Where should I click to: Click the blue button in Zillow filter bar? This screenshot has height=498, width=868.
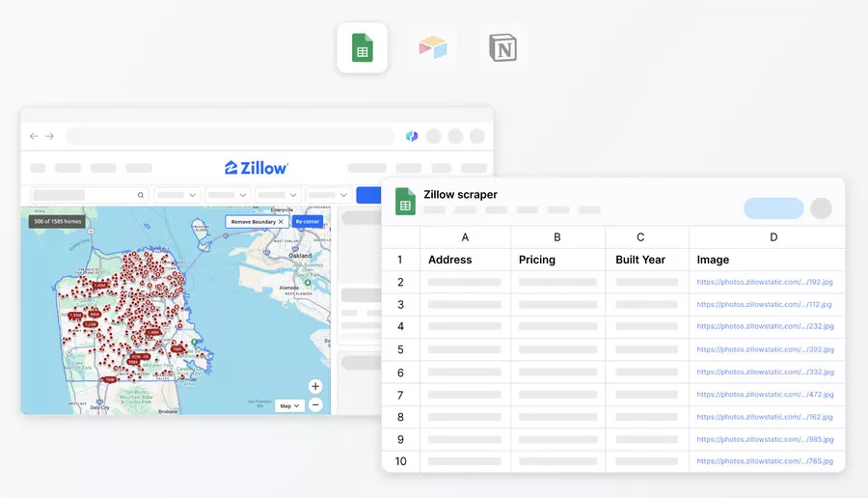click(368, 195)
